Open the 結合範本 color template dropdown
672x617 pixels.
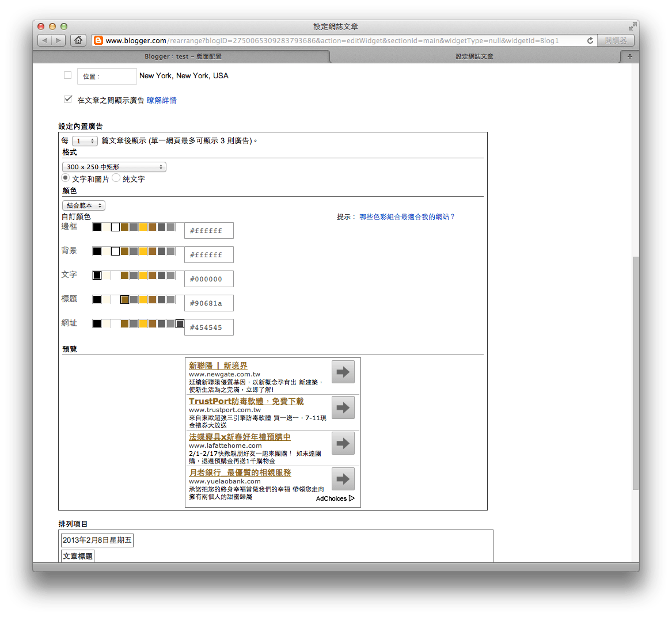[x=83, y=205]
